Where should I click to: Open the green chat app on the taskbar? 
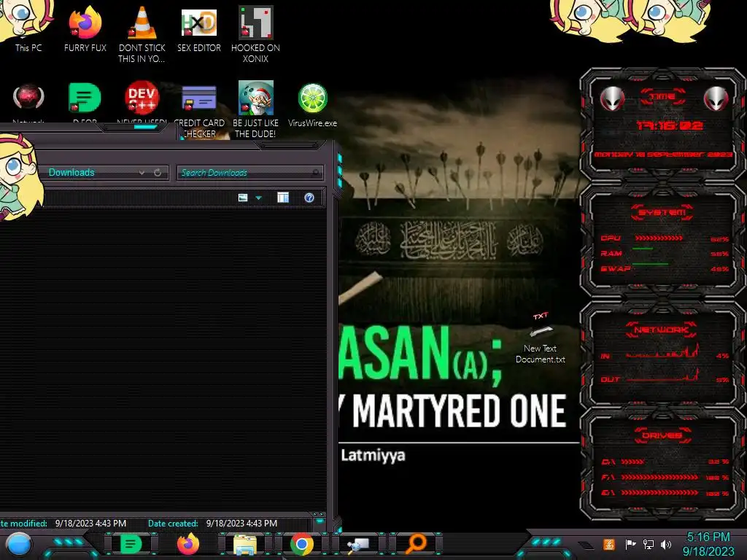coord(131,544)
